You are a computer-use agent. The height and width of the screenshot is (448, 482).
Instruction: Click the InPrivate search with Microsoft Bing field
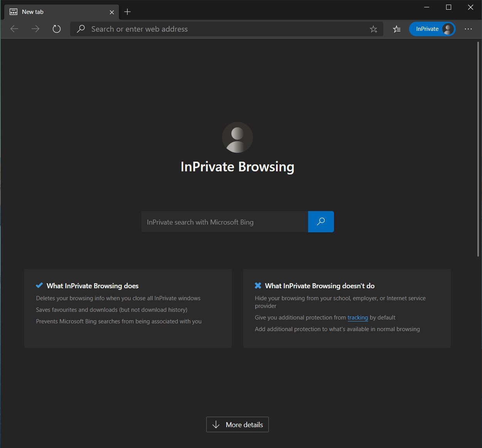pos(224,222)
